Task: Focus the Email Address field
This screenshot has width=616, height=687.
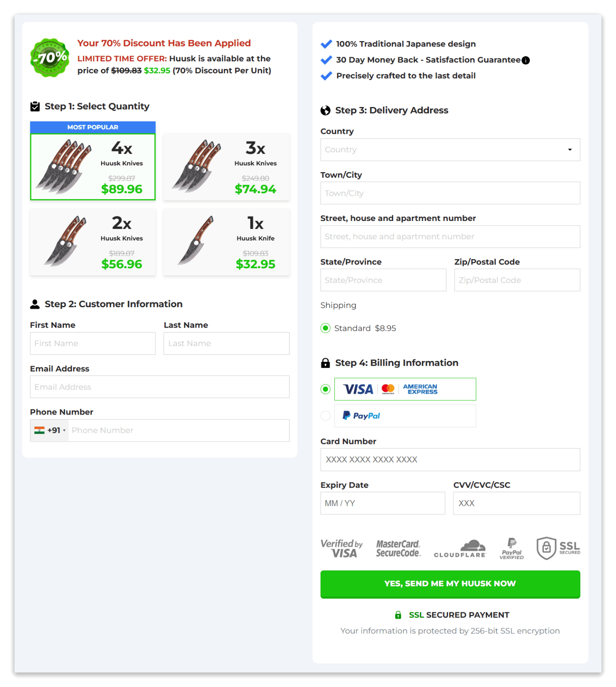Action: pyautogui.click(x=159, y=387)
